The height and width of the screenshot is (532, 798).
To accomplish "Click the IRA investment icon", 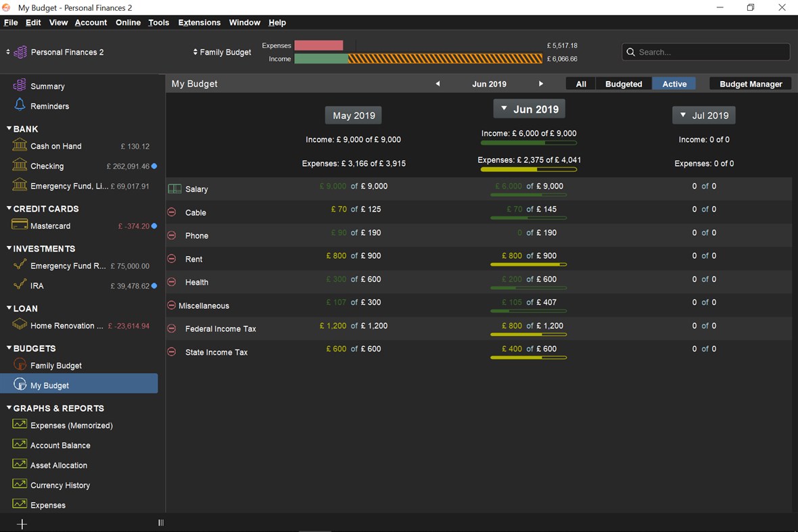I will (20, 285).
